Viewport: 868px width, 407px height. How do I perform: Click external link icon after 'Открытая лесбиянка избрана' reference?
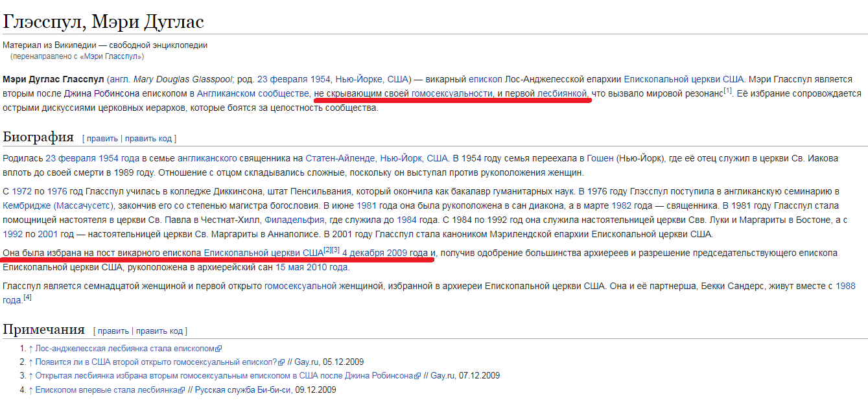[417, 376]
